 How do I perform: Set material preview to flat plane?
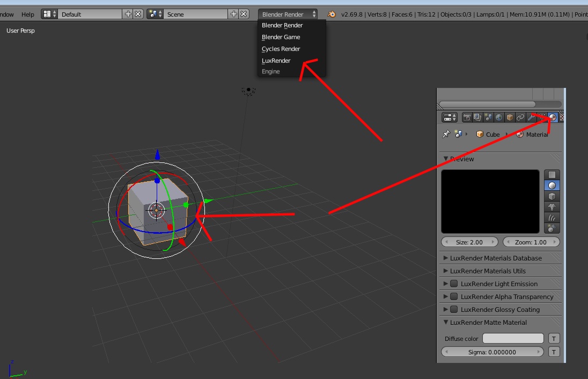click(x=552, y=175)
